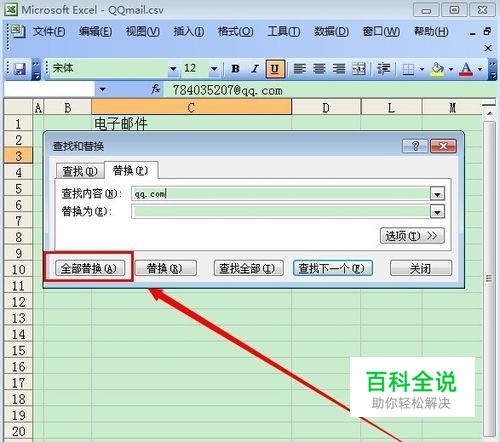Click the Increase Indent icon

coord(383,69)
